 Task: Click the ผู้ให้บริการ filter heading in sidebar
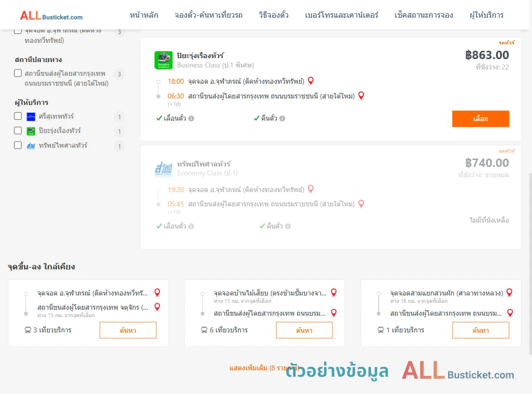pyautogui.click(x=32, y=102)
